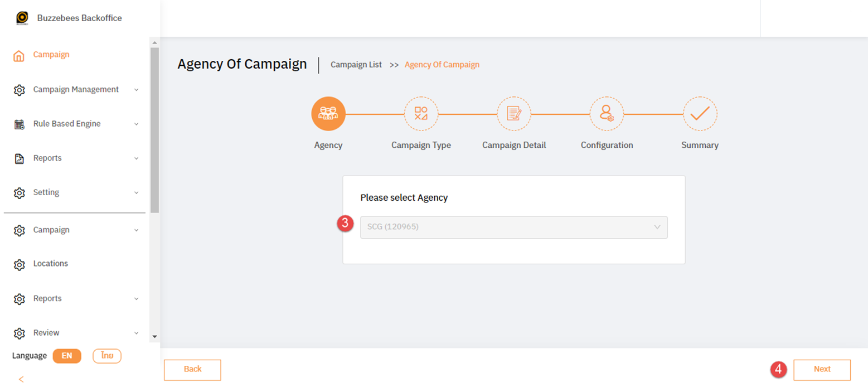Select Agency Of Campaign breadcrumb
This screenshot has width=868, height=392.
pos(442,64)
